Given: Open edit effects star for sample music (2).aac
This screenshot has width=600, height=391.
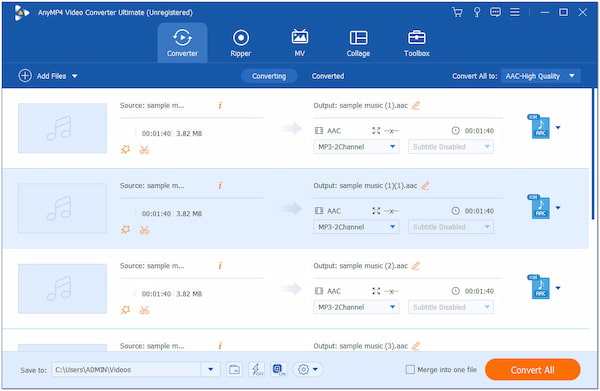Looking at the screenshot, I should click(126, 310).
